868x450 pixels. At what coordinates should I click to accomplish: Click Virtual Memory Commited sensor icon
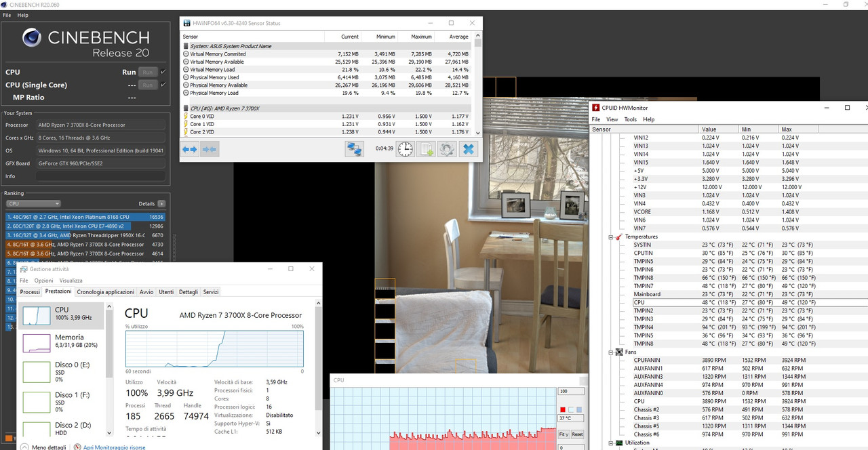(186, 54)
